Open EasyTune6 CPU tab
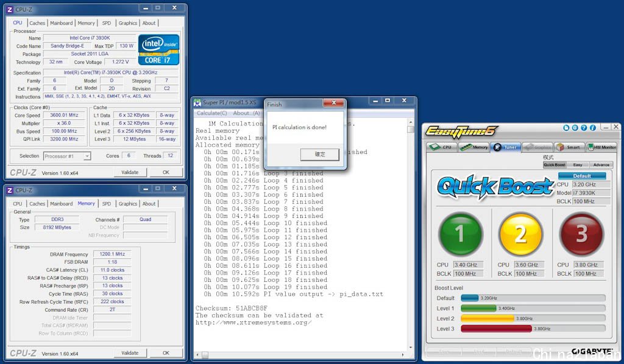Viewport: 624px width, 364px height. tap(441, 147)
